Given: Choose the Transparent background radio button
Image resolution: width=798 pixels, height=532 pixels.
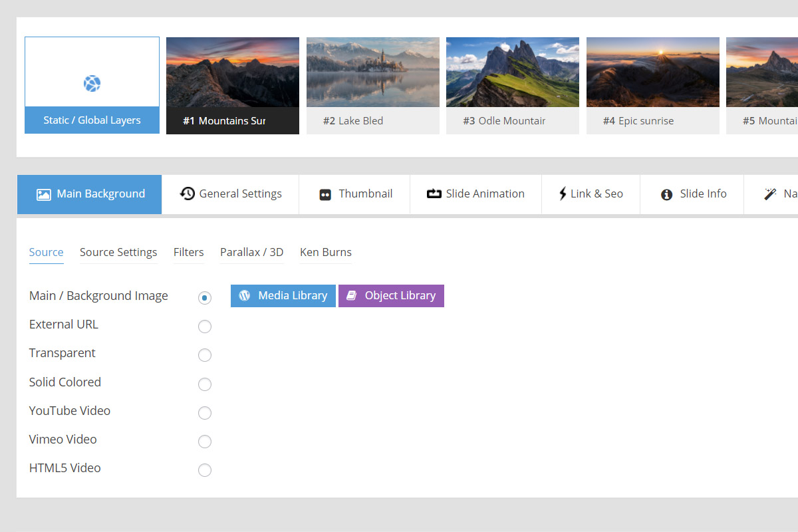Looking at the screenshot, I should pos(205,355).
